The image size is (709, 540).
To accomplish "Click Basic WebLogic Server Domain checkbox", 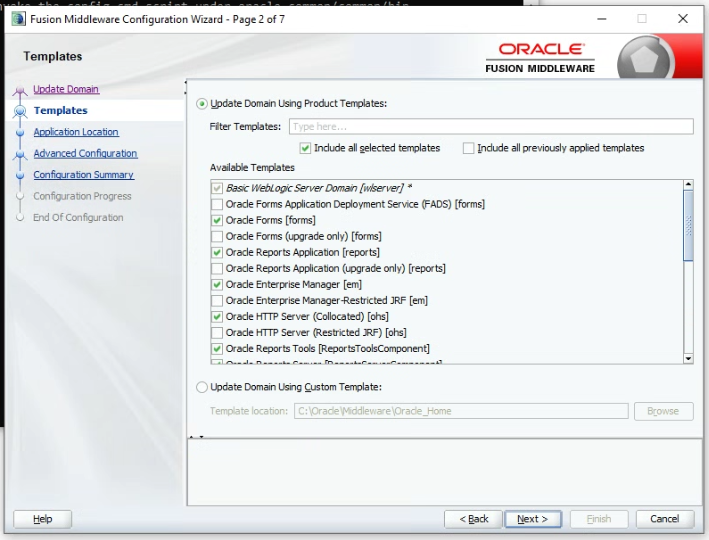I will click(217, 188).
